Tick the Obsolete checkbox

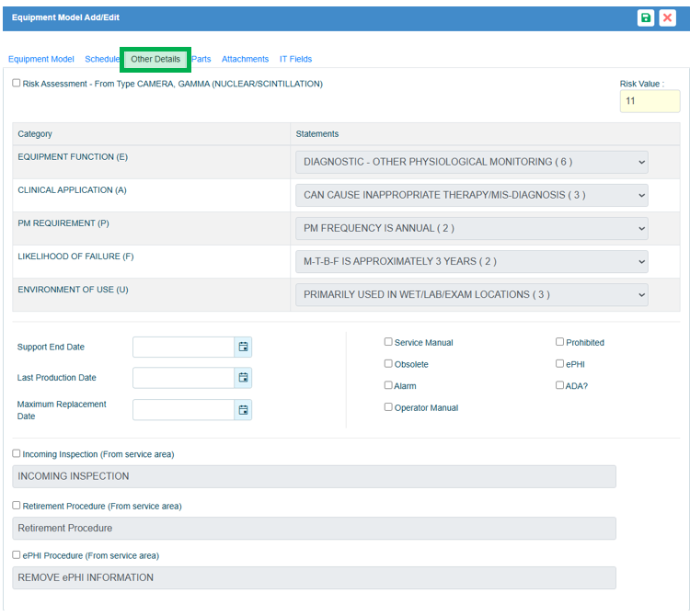[x=388, y=364]
